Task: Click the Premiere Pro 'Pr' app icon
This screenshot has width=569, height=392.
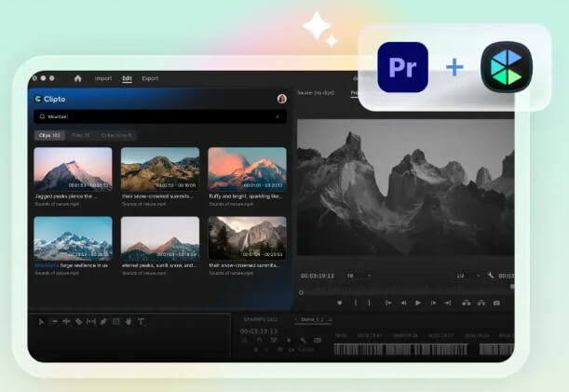Action: coord(403,67)
